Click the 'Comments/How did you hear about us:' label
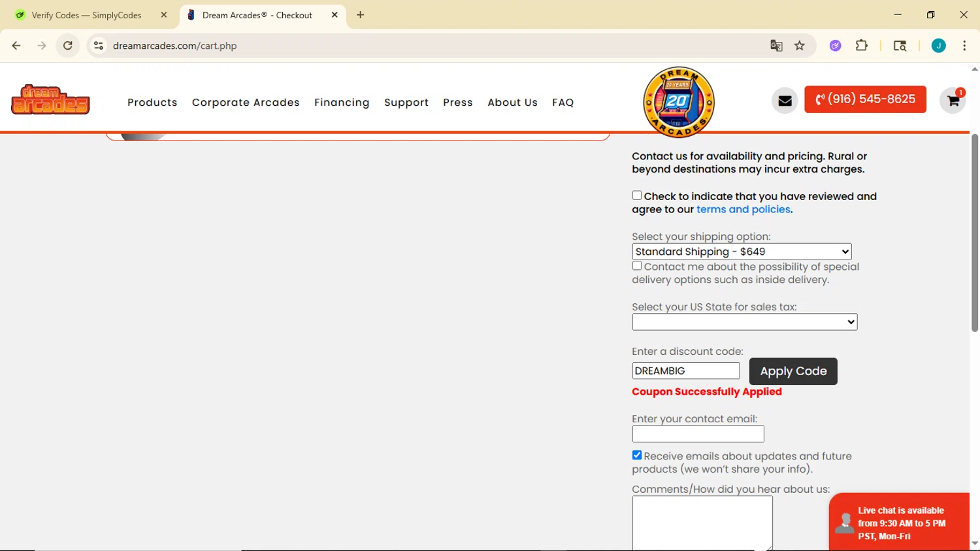980x551 pixels. [x=731, y=489]
